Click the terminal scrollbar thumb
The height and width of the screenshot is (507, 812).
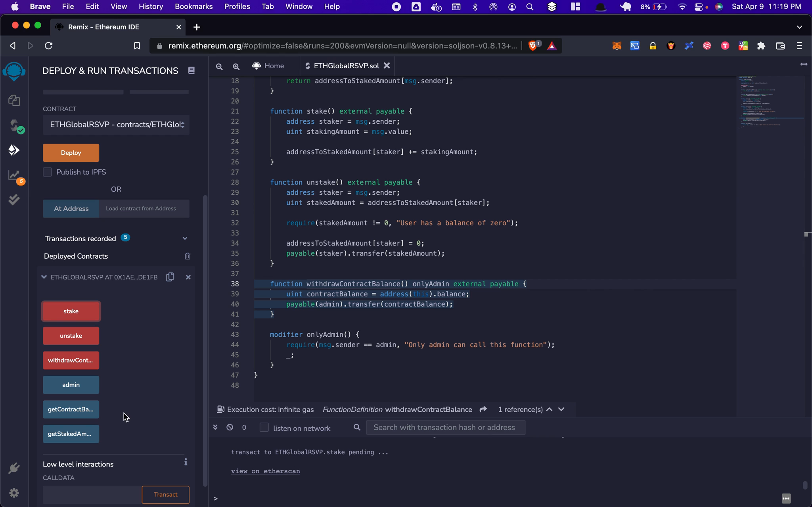[805, 485]
